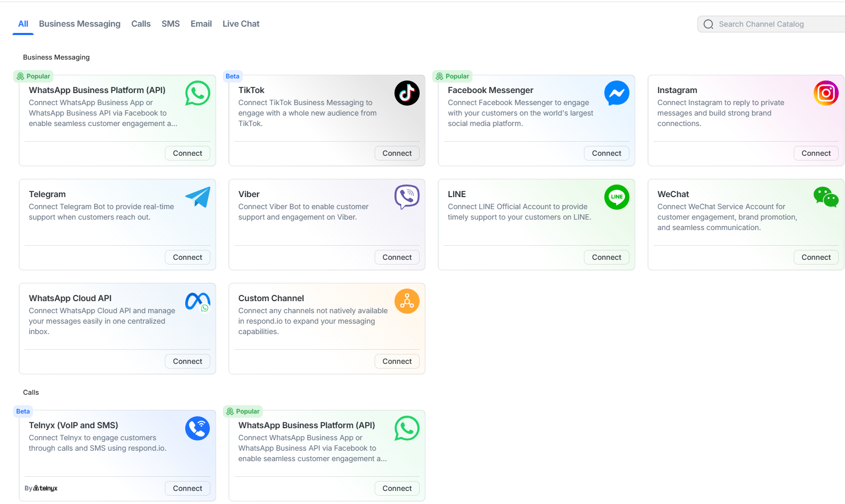
Task: Connect the Custom Channel
Action: click(397, 361)
